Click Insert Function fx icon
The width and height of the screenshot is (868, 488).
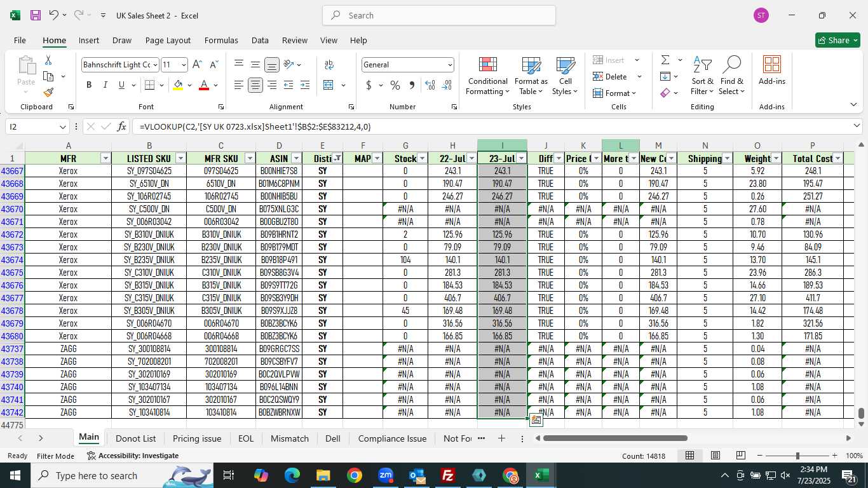point(122,126)
